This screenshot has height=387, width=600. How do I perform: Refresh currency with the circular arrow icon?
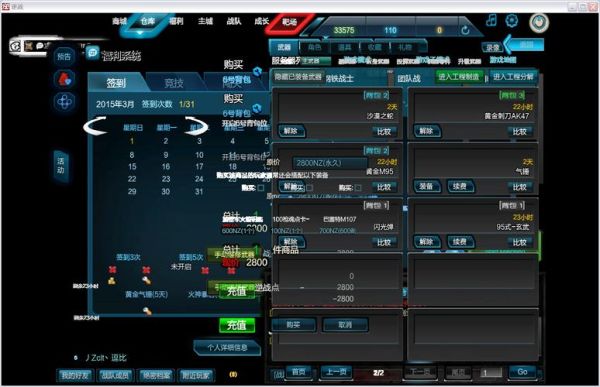pyautogui.click(x=465, y=30)
